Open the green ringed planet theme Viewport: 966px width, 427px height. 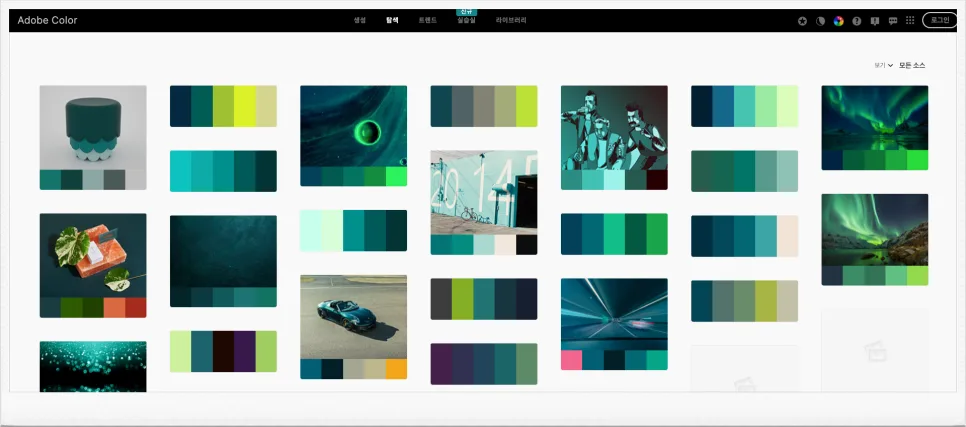click(354, 126)
